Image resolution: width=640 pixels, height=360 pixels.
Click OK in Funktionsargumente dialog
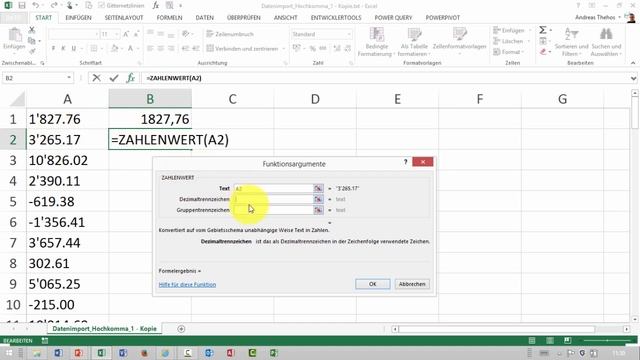coord(373,284)
